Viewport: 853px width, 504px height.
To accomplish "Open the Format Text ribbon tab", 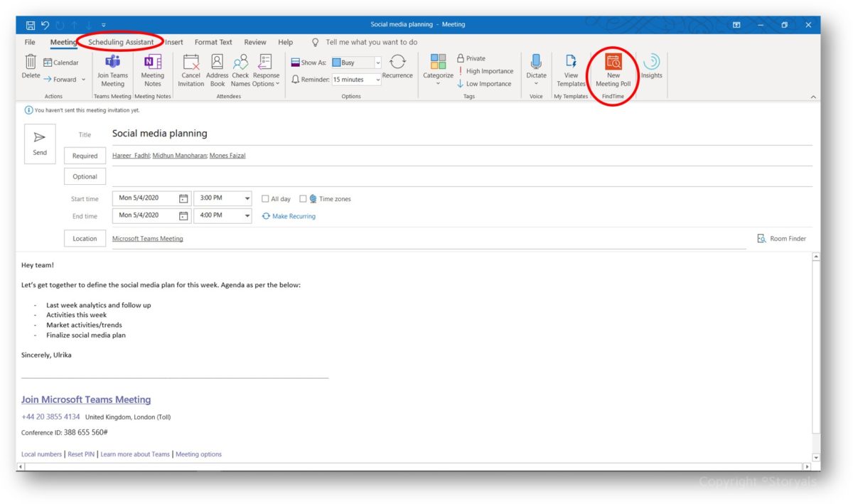I will pos(213,42).
